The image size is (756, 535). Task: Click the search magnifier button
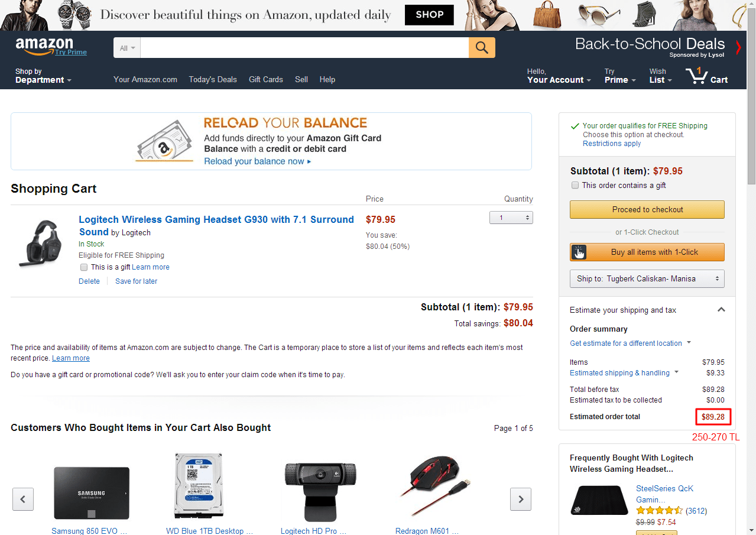pos(482,48)
